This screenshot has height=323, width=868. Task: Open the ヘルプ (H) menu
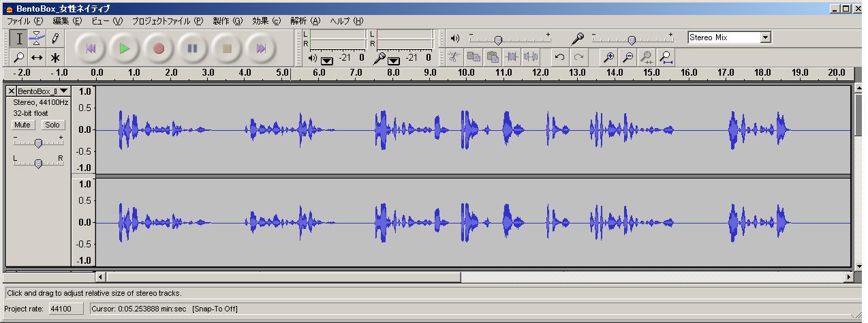(347, 21)
